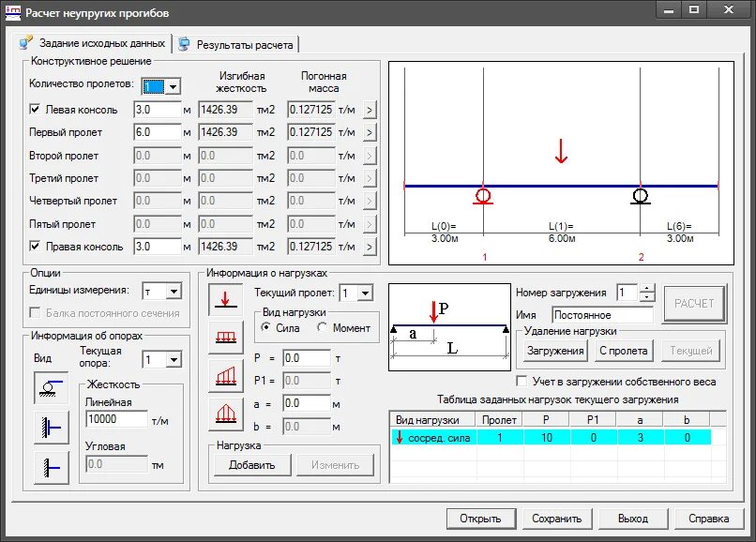
Task: Click arrow button for Правая консоль row
Action: pyautogui.click(x=370, y=248)
